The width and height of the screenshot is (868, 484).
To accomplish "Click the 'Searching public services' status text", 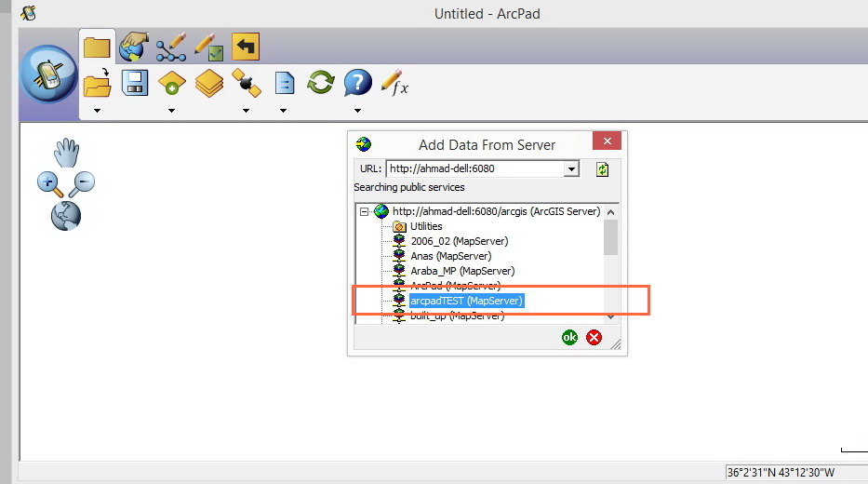I will [x=409, y=187].
